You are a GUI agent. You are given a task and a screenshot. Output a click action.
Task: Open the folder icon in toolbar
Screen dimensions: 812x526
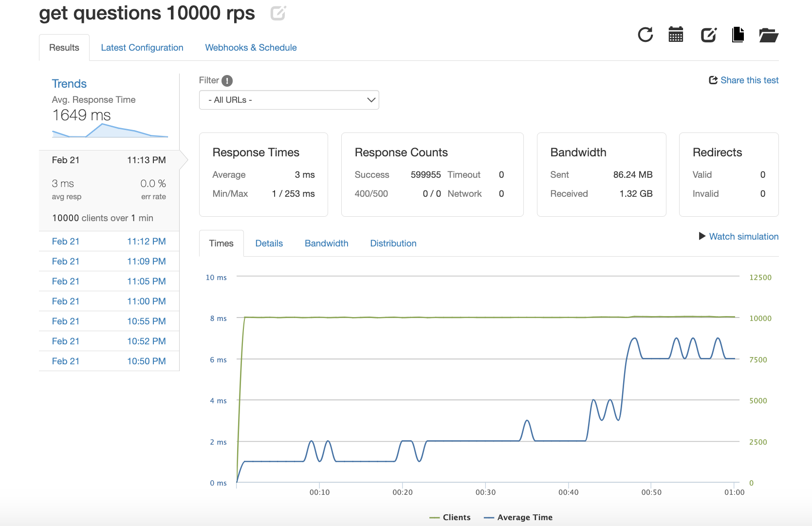pos(769,35)
